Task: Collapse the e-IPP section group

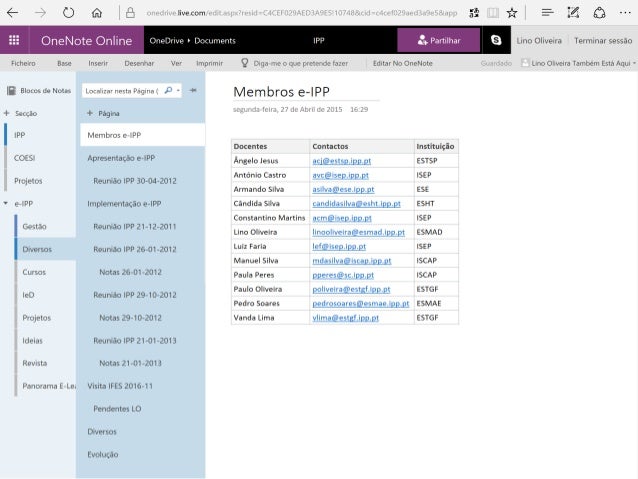Action: [7, 203]
